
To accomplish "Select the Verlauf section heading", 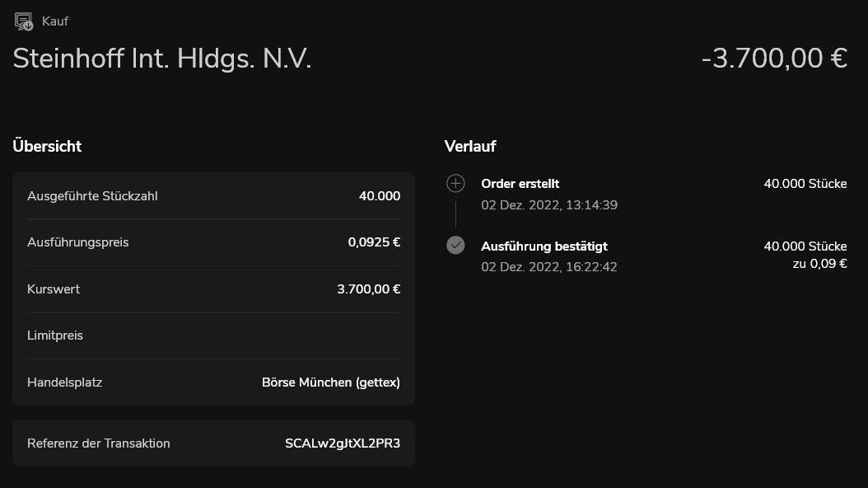I will pos(470,147).
